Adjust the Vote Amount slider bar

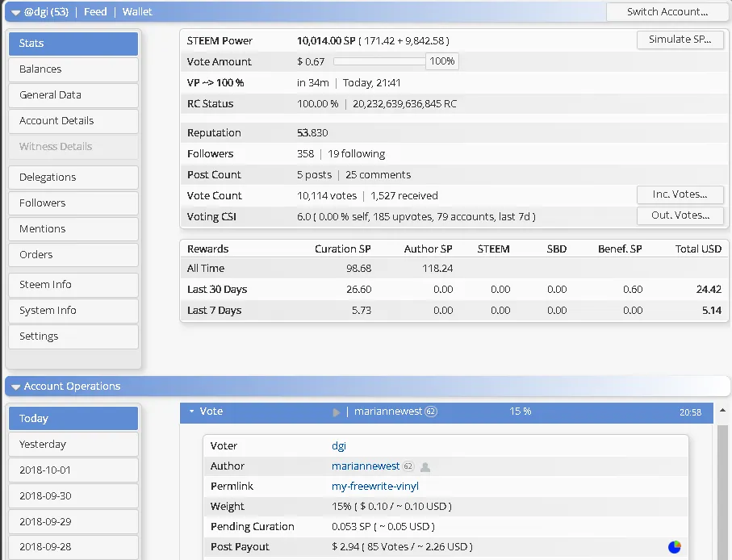click(379, 61)
